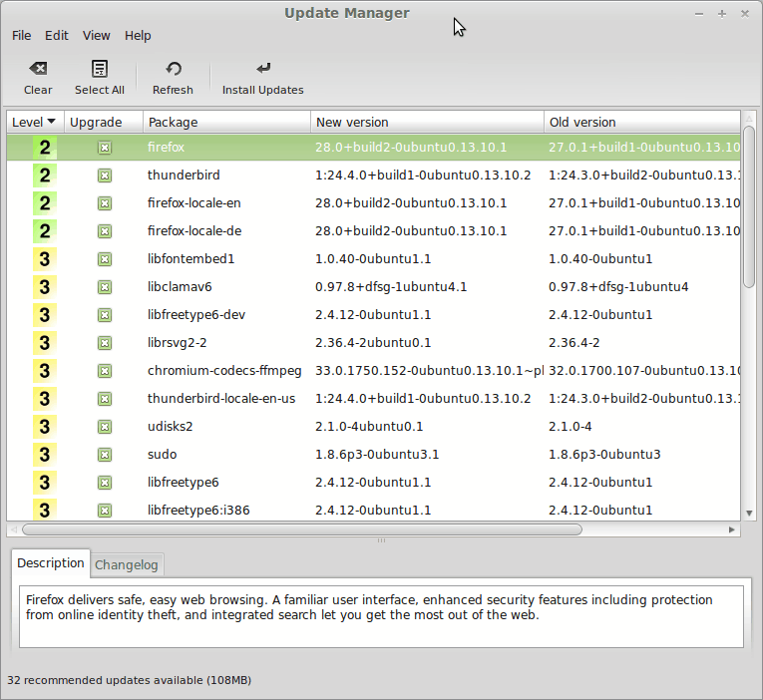The image size is (763, 700).
Task: Click the level 3 badge for libclamav6
Action: (x=45, y=287)
